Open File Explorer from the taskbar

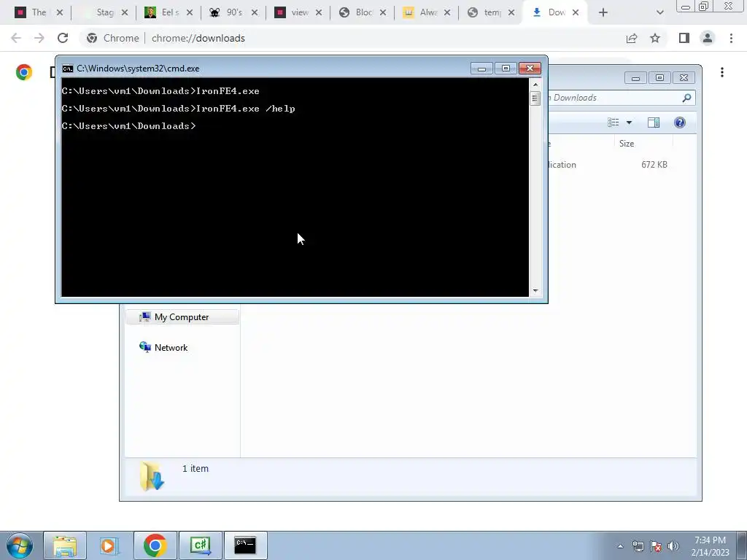click(65, 545)
